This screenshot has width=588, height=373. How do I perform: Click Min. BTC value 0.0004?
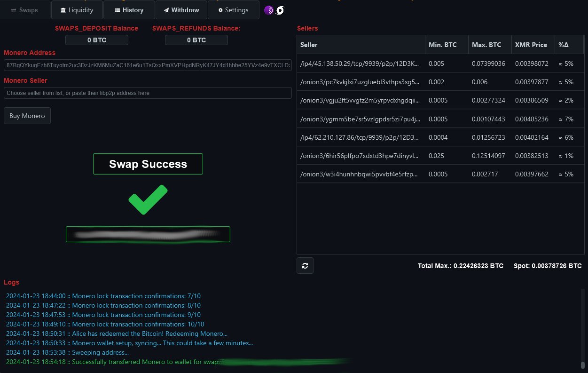click(x=438, y=137)
